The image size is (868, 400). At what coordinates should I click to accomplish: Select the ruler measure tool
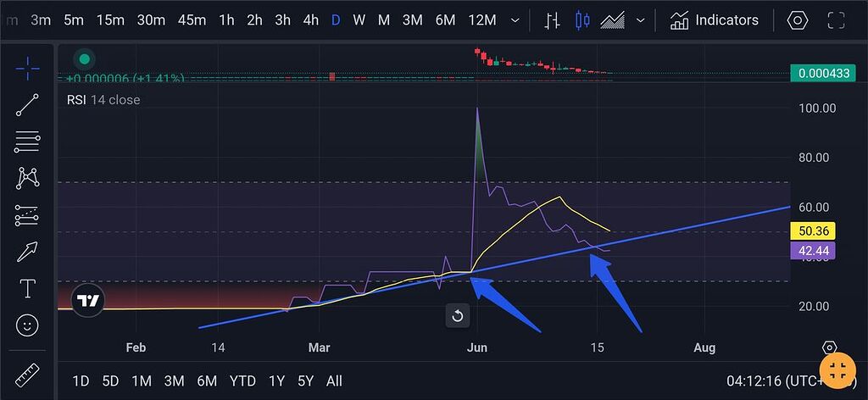28,374
